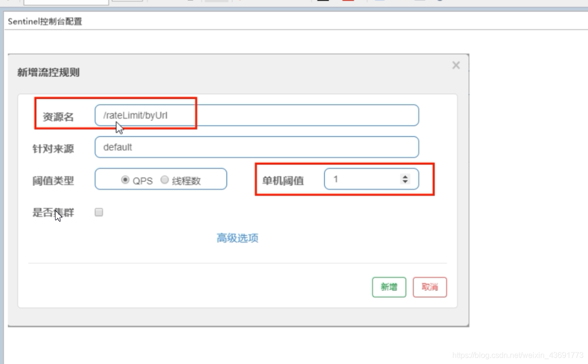Click the 新增 button
Screen dimensions: 588x364
click(389, 287)
